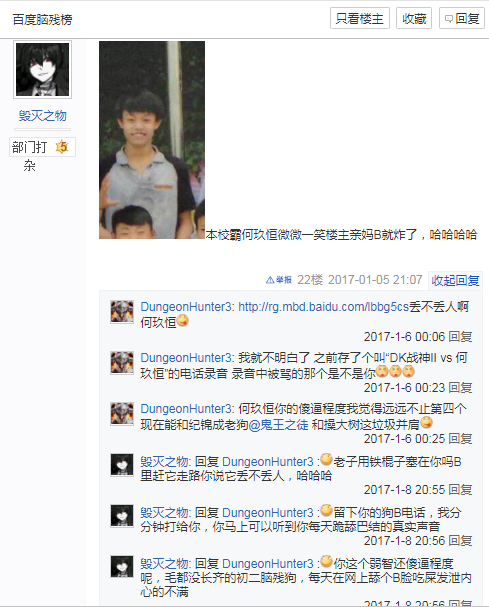Click the 回复 button in header

tap(462, 18)
